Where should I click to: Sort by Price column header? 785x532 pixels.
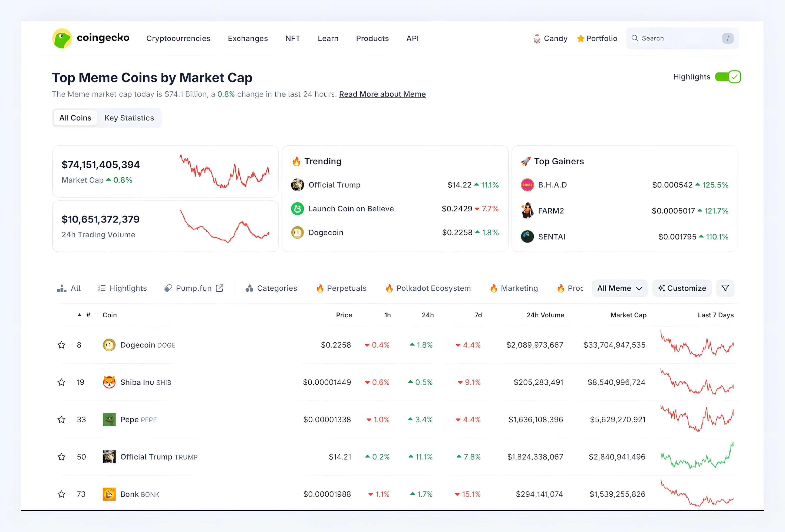[x=344, y=315]
